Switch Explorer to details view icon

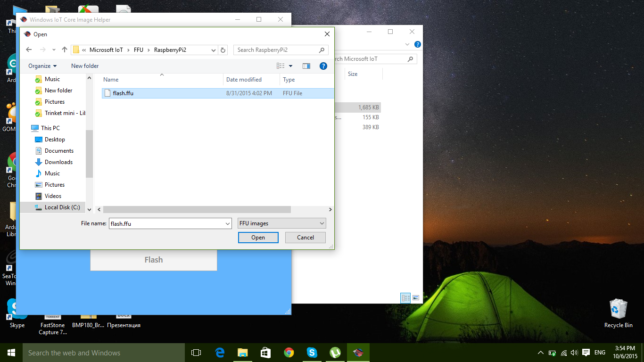tap(405, 298)
